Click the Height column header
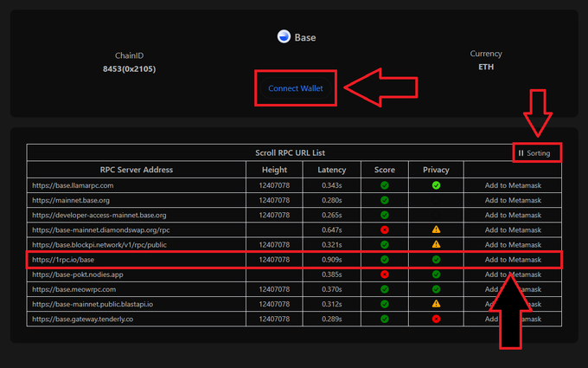Viewport: 588px width, 368px height. pos(274,170)
